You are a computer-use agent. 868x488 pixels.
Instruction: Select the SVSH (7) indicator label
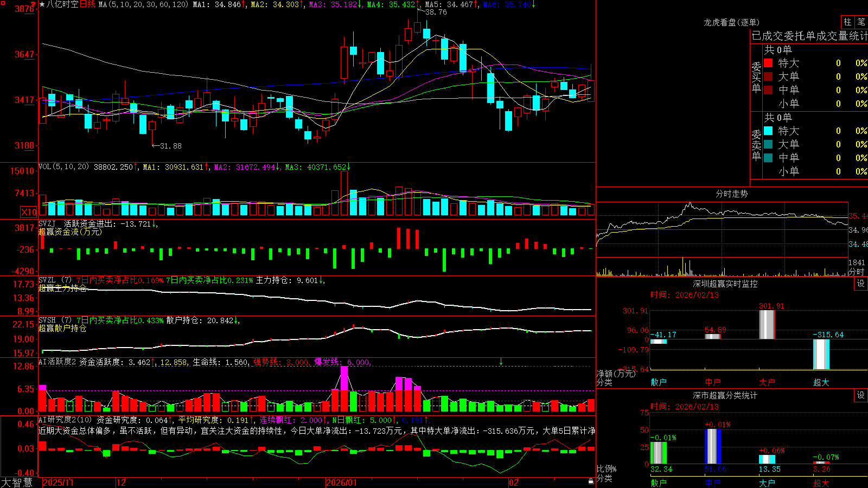click(55, 320)
